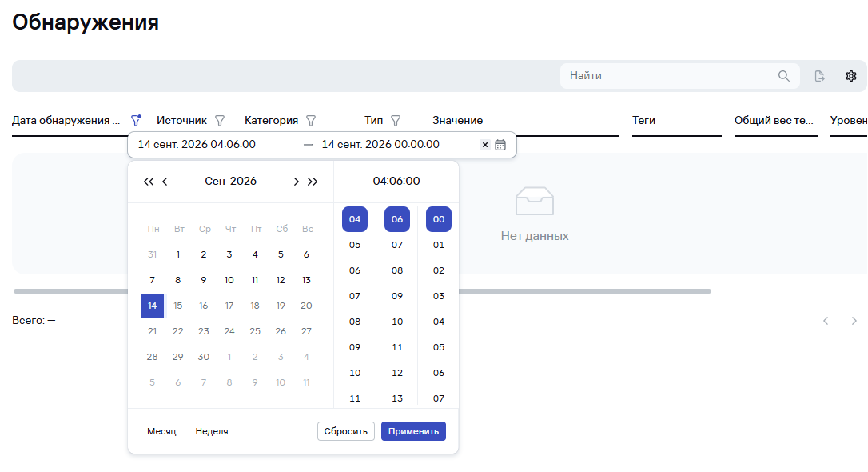Open the Тип column filter
The height and width of the screenshot is (472, 868).
coord(396,120)
